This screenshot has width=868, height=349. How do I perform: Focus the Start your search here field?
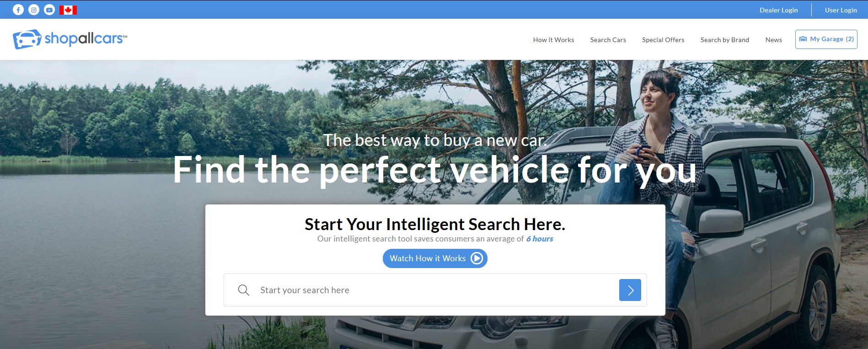tap(435, 290)
